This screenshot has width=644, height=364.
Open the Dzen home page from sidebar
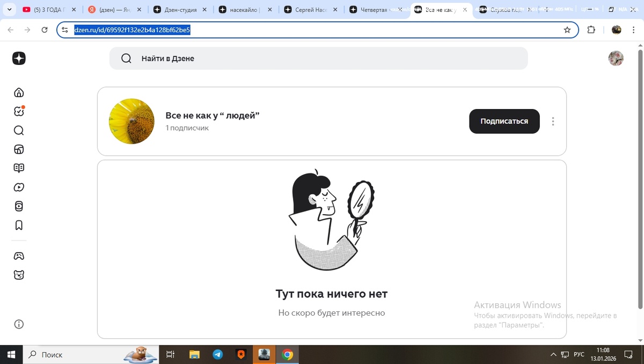19,92
